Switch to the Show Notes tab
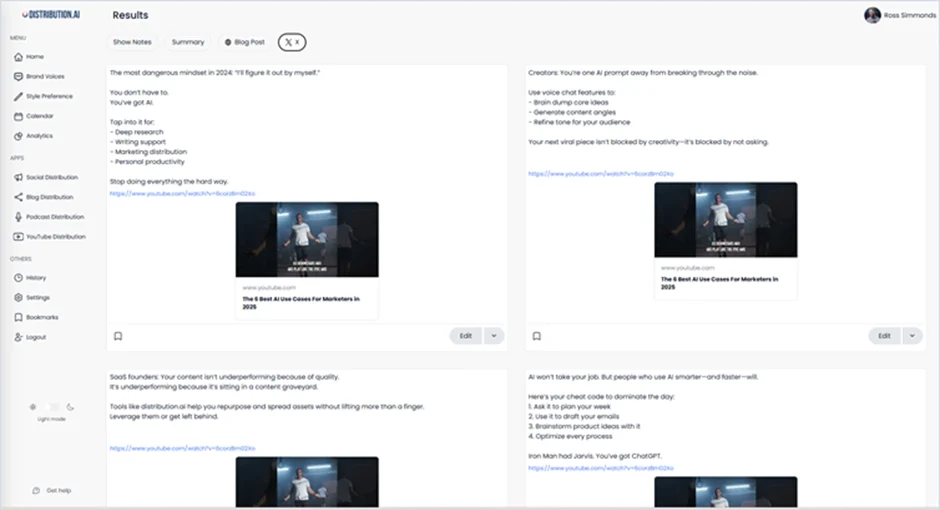 coord(132,42)
